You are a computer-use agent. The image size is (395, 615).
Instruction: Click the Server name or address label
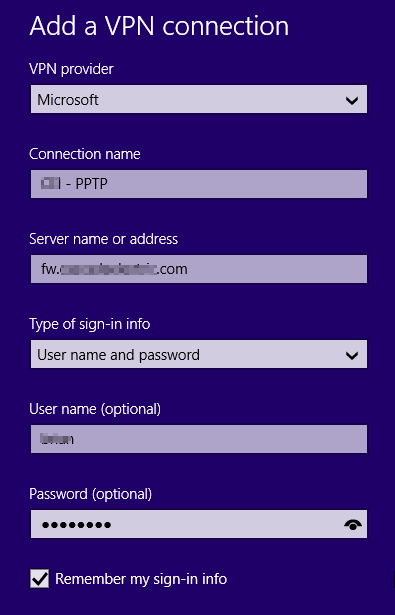pos(104,239)
